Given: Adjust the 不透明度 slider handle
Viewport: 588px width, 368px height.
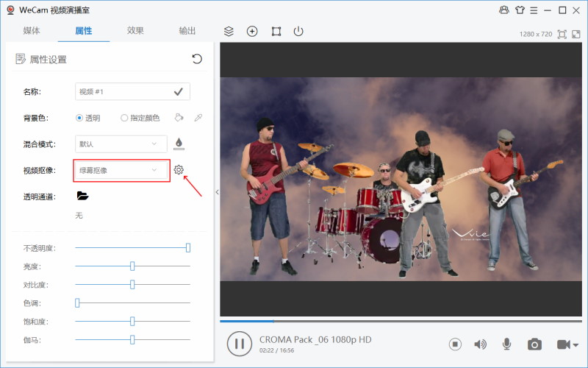Looking at the screenshot, I should pos(188,247).
